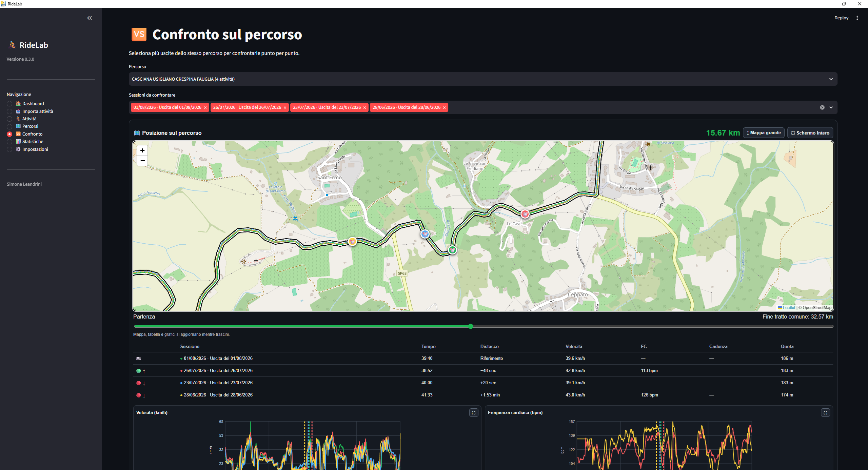This screenshot has width=868, height=470.
Task: Remove session 28/06/2026 tag
Action: pyautogui.click(x=444, y=108)
